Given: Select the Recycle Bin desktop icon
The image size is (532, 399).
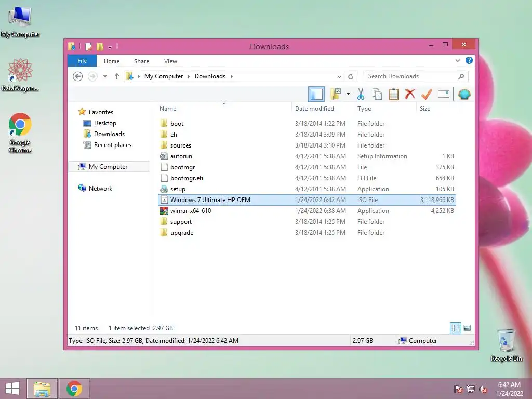Looking at the screenshot, I should tap(506, 345).
